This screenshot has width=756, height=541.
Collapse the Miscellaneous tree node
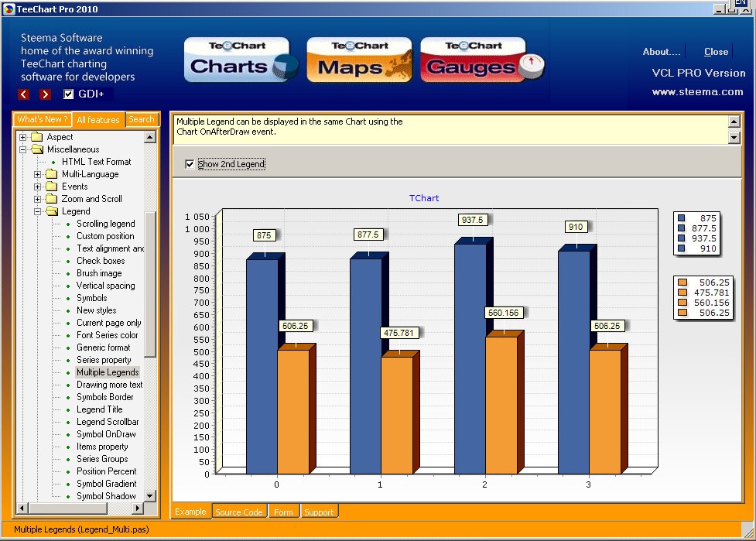tap(22, 149)
